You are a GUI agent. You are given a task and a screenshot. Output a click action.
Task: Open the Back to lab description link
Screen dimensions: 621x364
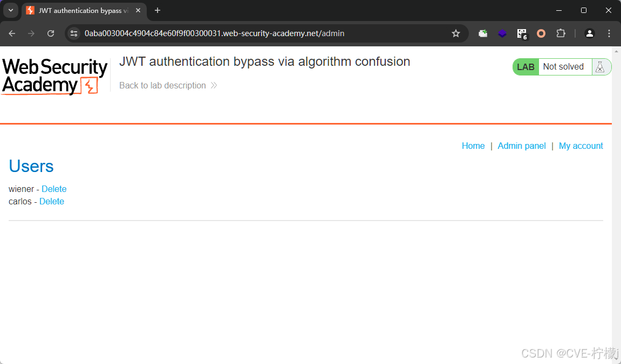point(168,85)
